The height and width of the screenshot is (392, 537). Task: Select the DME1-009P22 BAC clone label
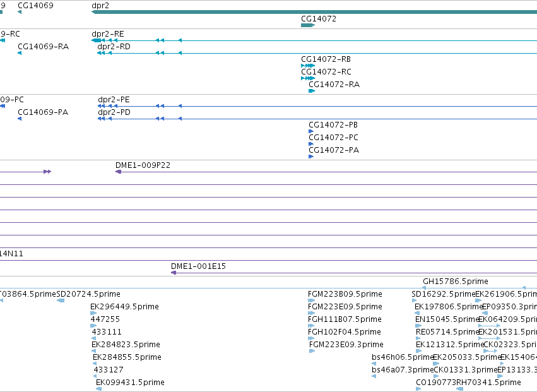(x=143, y=165)
